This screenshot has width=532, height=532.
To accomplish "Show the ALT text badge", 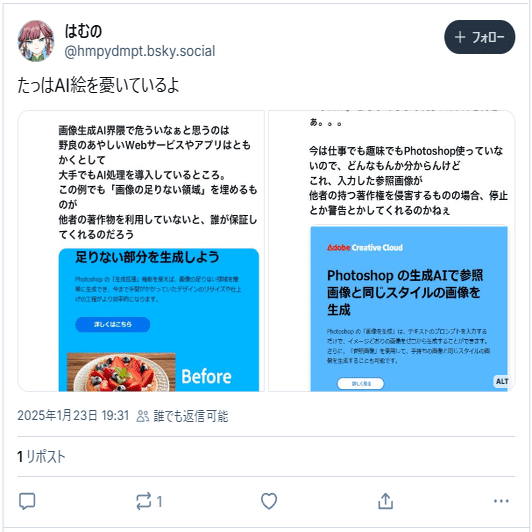I will pyautogui.click(x=501, y=381).
